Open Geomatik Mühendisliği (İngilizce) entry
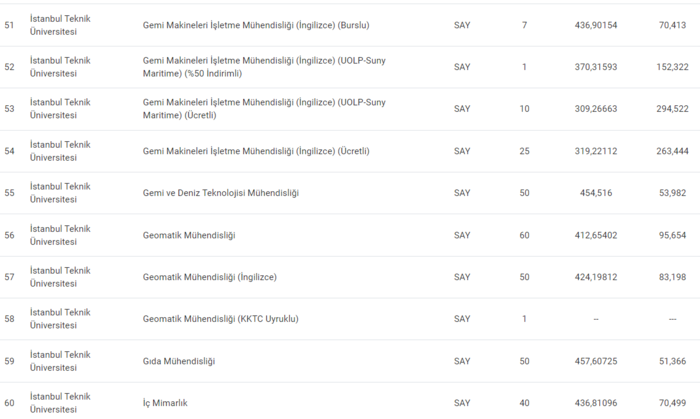700x419 pixels. (209, 276)
